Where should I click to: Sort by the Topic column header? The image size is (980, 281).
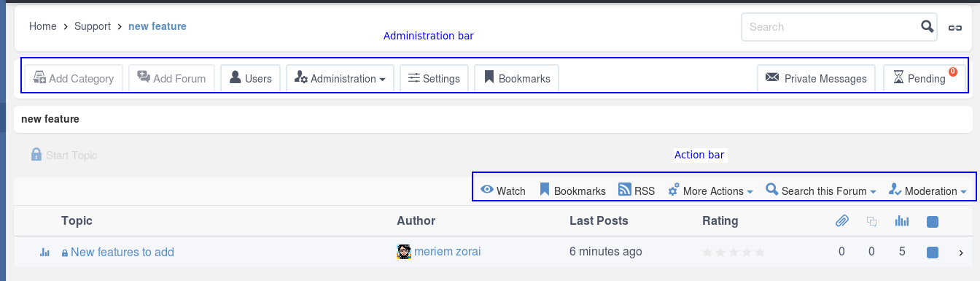tap(77, 220)
